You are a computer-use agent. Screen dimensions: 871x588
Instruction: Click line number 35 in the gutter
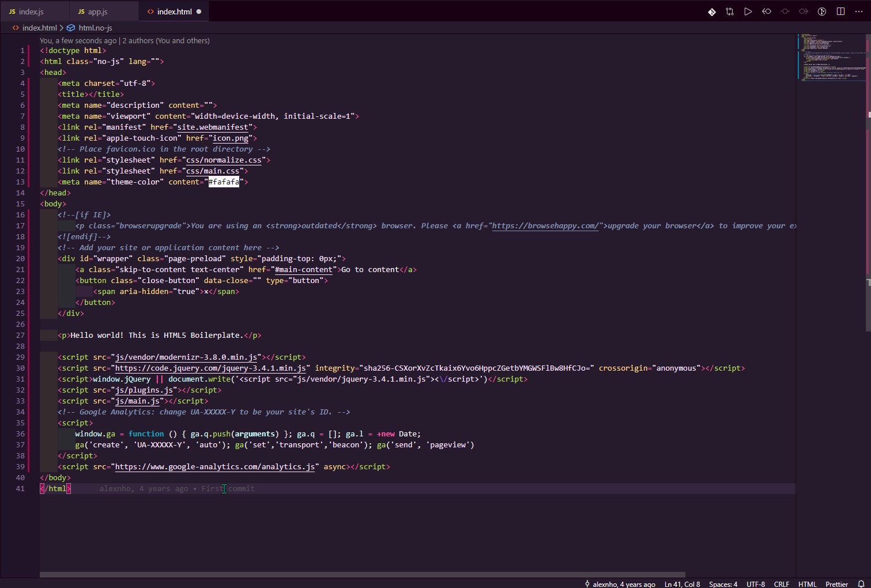[x=20, y=423]
